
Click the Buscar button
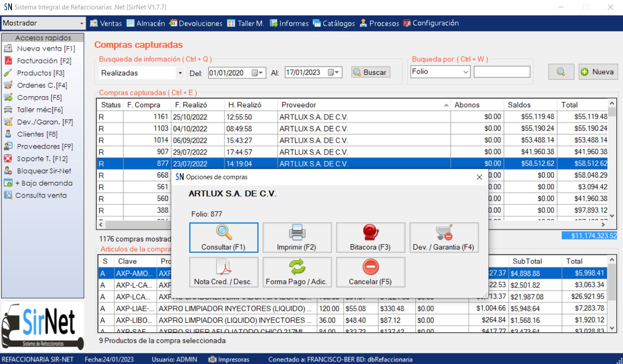[370, 72]
